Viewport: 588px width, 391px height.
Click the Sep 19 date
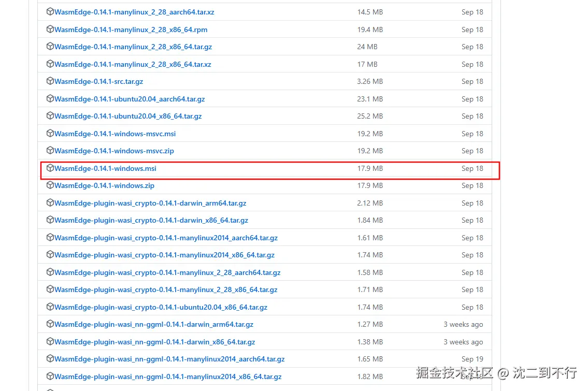(472, 359)
